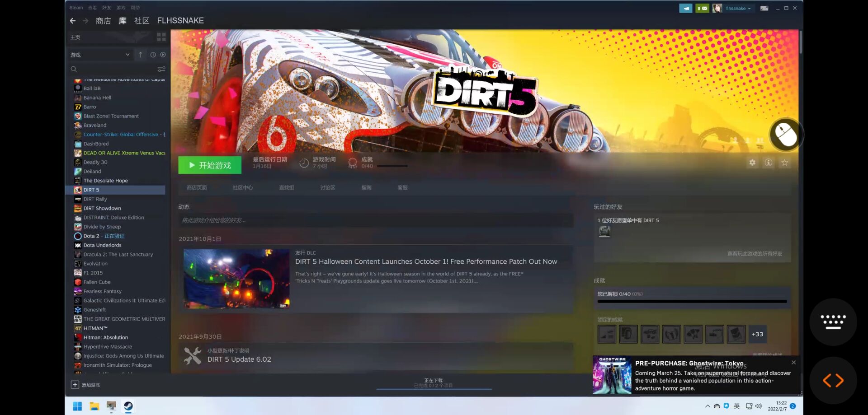This screenshot has height=415, width=868.
Task: Open the wrench icon for DIRT 5 Update 6.02
Action: 193,355
